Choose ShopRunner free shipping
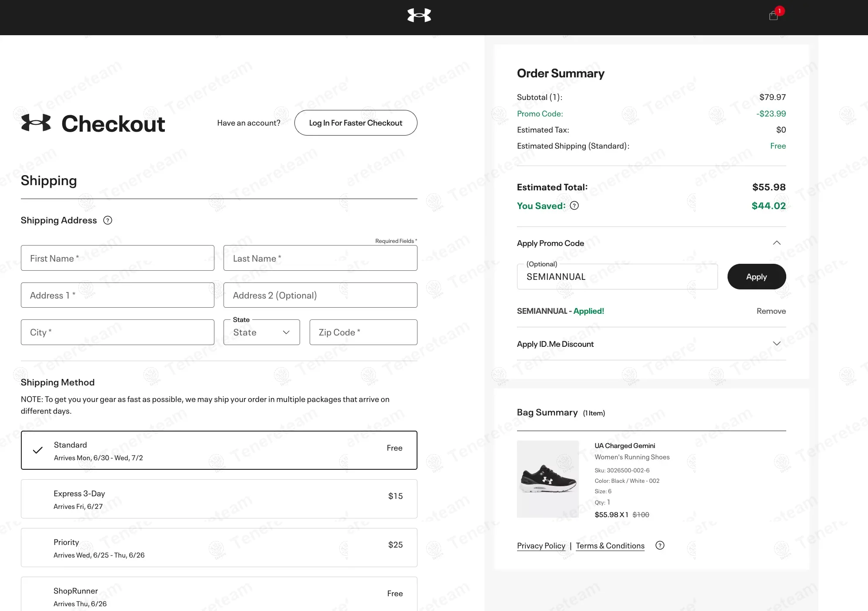This screenshot has height=611, width=868. 219,594
